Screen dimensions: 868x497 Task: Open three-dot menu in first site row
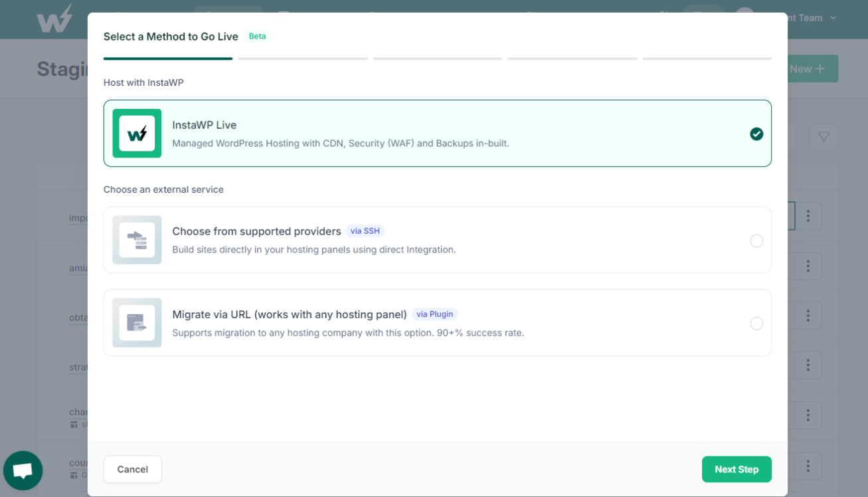pos(808,216)
